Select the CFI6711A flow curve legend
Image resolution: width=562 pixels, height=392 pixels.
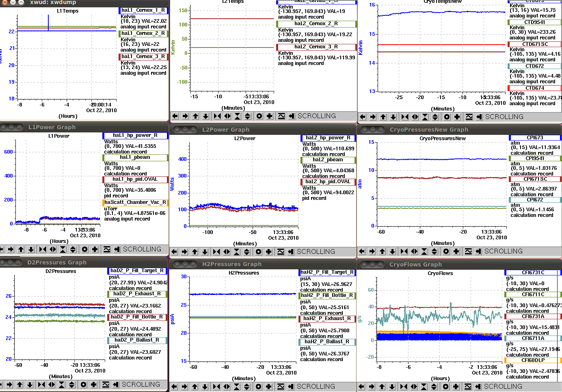pyautogui.click(x=533, y=338)
